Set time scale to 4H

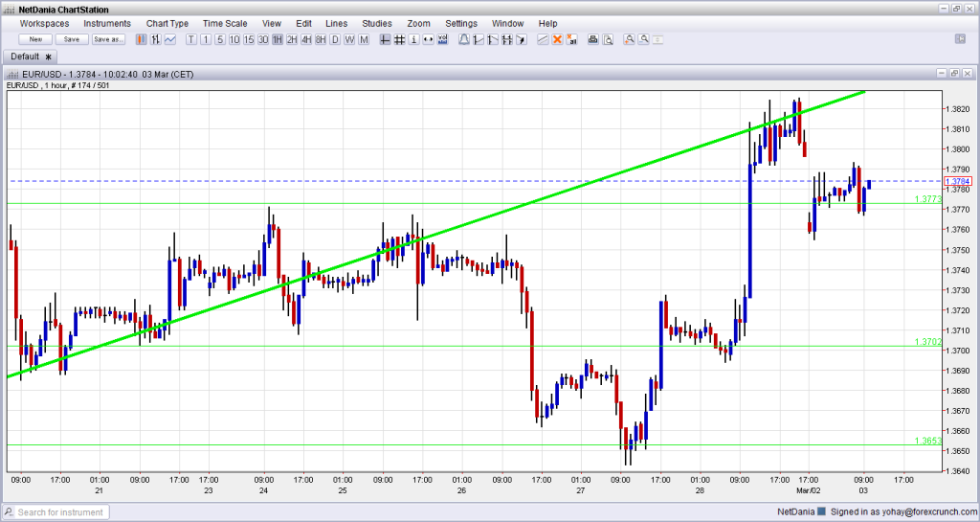pyautogui.click(x=306, y=39)
